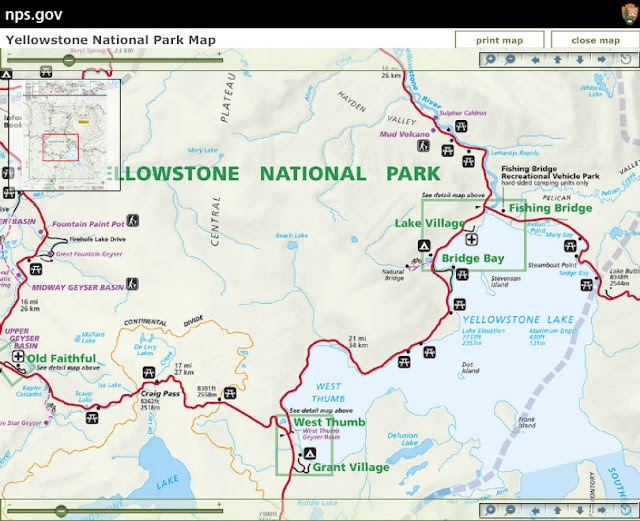
Task: Click campground tent icon near Bridge Bay
Action: tap(424, 246)
